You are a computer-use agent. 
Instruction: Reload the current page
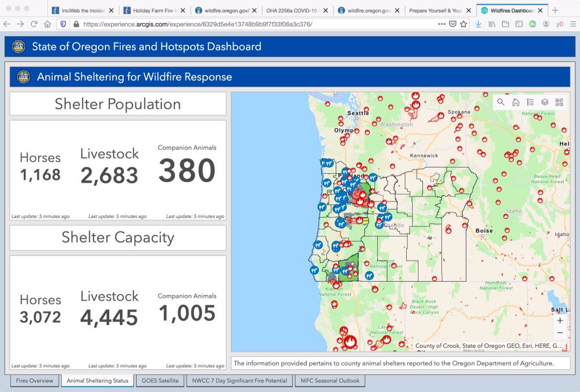point(34,24)
